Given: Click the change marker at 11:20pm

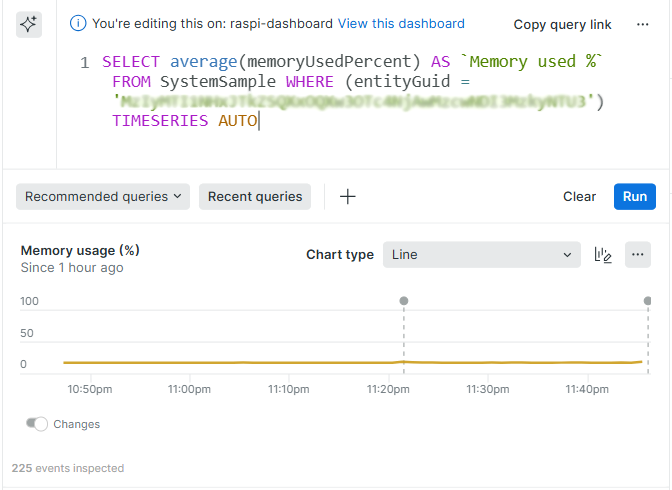Looking at the screenshot, I should [404, 301].
